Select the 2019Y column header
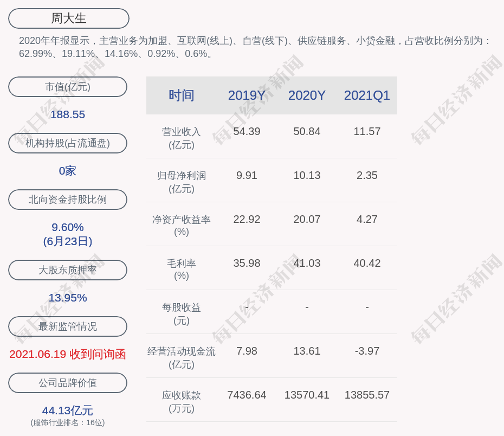504x436 pixels. point(247,95)
